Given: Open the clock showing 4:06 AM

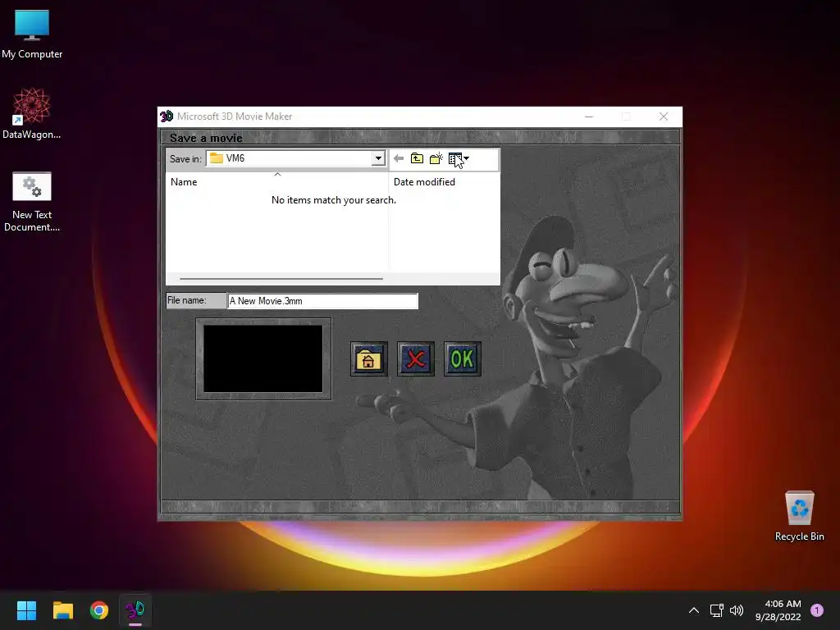Looking at the screenshot, I should [778, 610].
